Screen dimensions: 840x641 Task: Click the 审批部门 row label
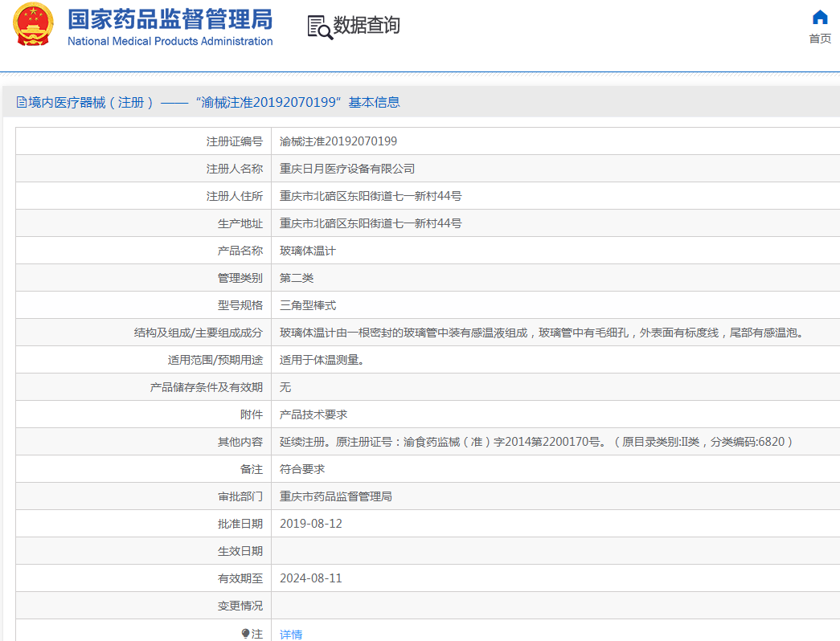tap(240, 496)
